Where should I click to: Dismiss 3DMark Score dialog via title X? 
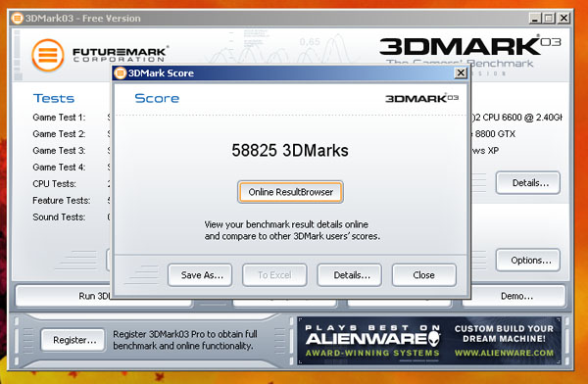click(x=461, y=72)
